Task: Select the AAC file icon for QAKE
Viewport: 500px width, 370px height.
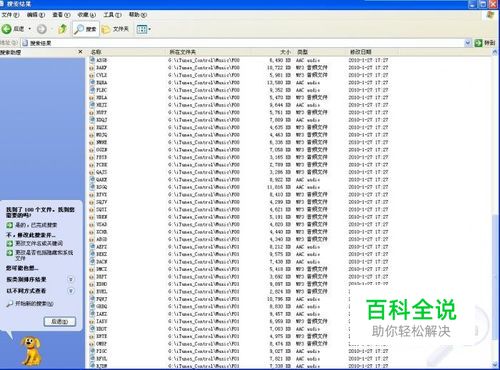Action: [92, 180]
